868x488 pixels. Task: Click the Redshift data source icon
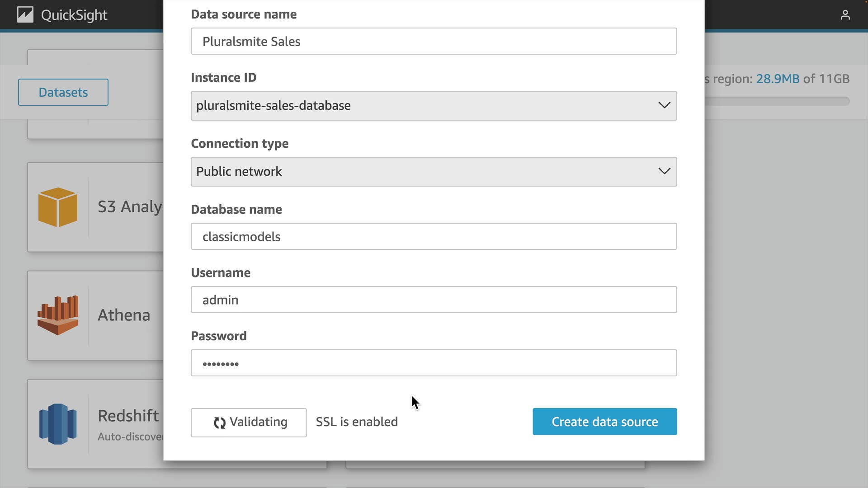pyautogui.click(x=58, y=424)
